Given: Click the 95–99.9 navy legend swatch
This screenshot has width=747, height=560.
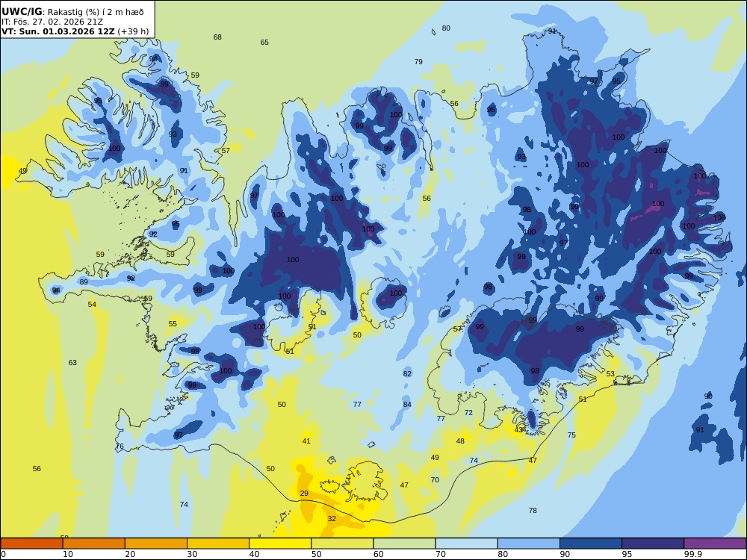Looking at the screenshot, I should [x=653, y=544].
